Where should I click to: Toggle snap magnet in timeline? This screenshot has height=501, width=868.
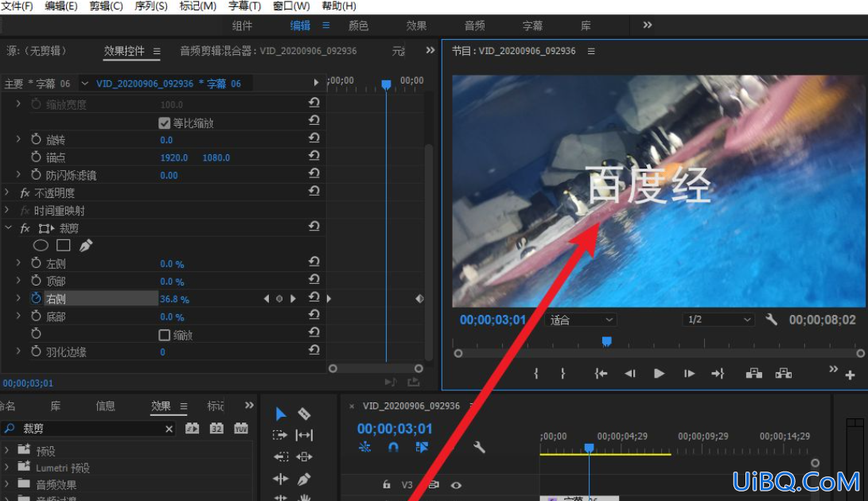[x=393, y=447]
